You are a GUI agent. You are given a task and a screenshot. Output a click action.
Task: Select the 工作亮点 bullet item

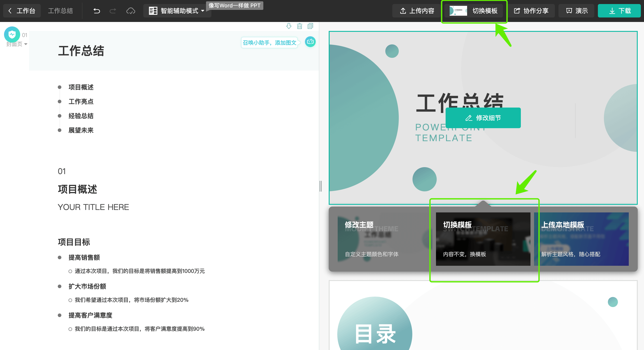[x=81, y=101]
